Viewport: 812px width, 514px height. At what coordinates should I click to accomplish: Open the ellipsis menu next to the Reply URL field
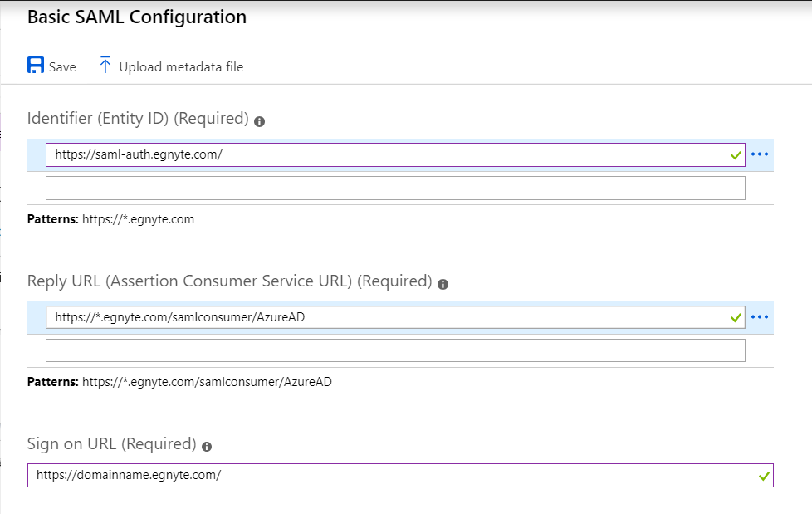click(760, 316)
